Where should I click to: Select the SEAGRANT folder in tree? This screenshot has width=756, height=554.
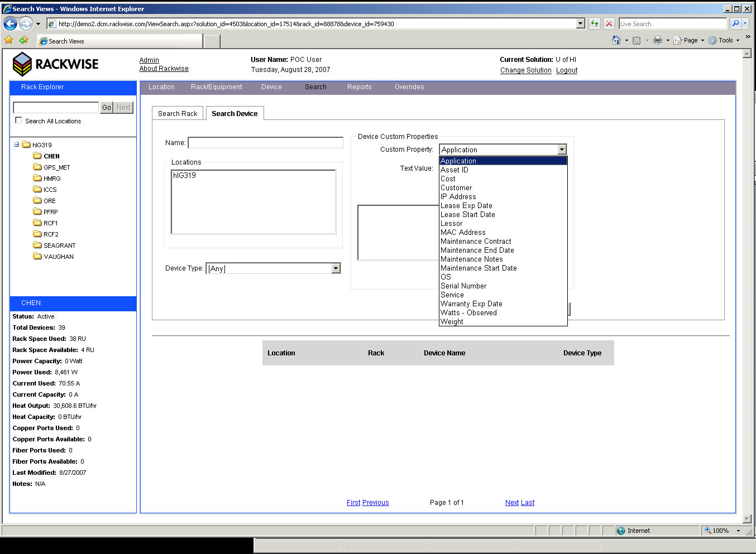coord(59,245)
